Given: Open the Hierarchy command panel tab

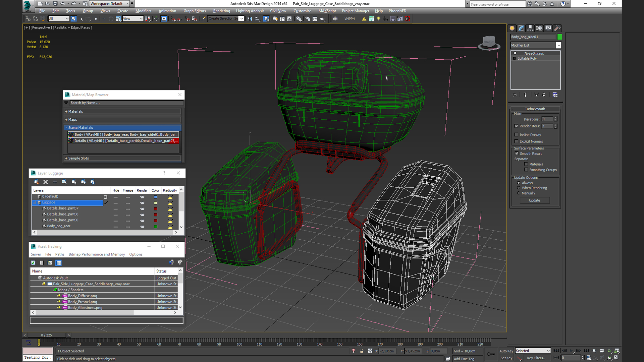Looking at the screenshot, I should coord(530,28).
